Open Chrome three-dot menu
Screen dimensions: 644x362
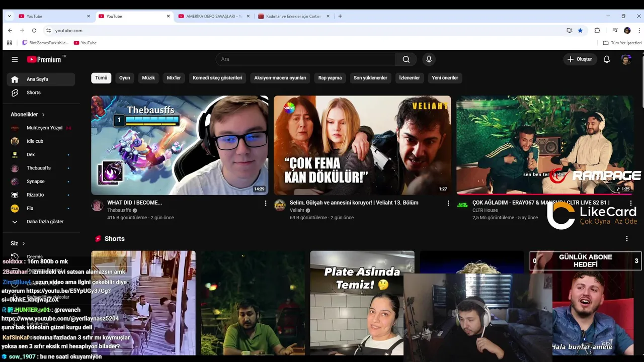coord(639,31)
